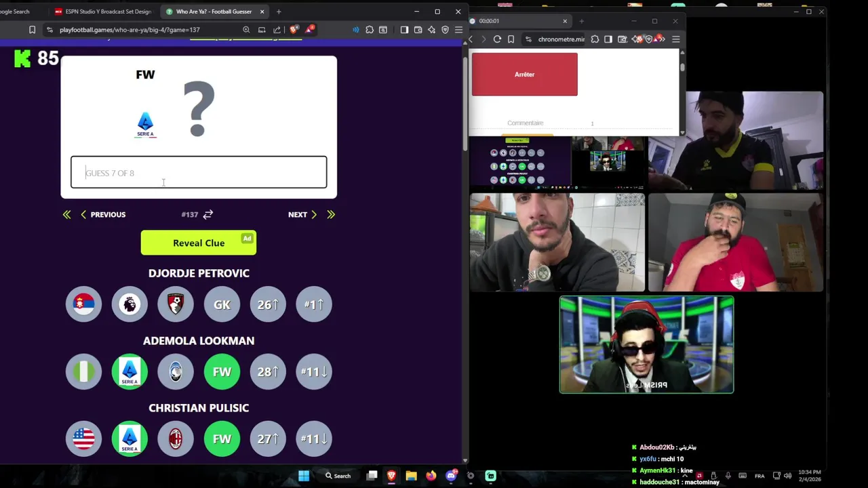Open Brave browser from taskbar
868x488 pixels.
(x=391, y=476)
